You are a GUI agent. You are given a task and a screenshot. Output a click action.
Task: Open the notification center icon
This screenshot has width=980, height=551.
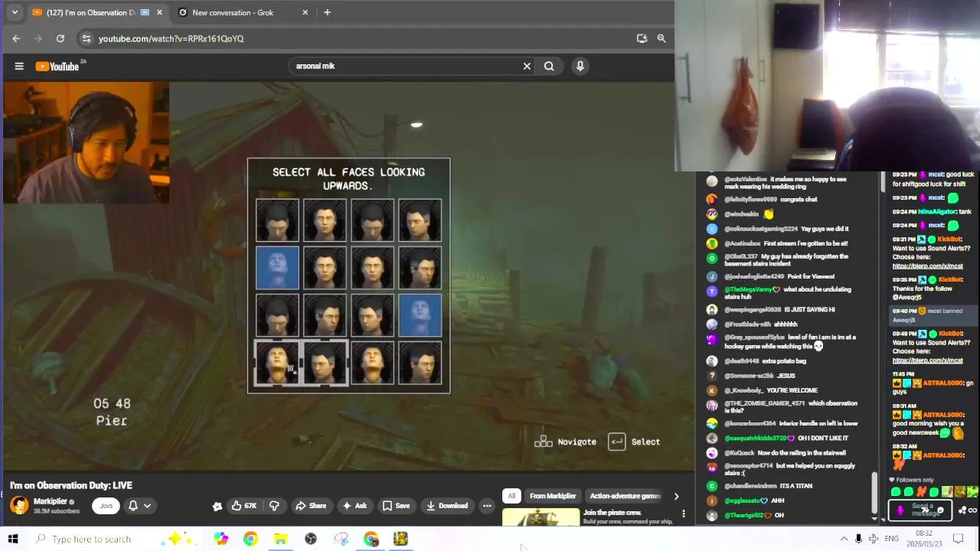click(958, 539)
